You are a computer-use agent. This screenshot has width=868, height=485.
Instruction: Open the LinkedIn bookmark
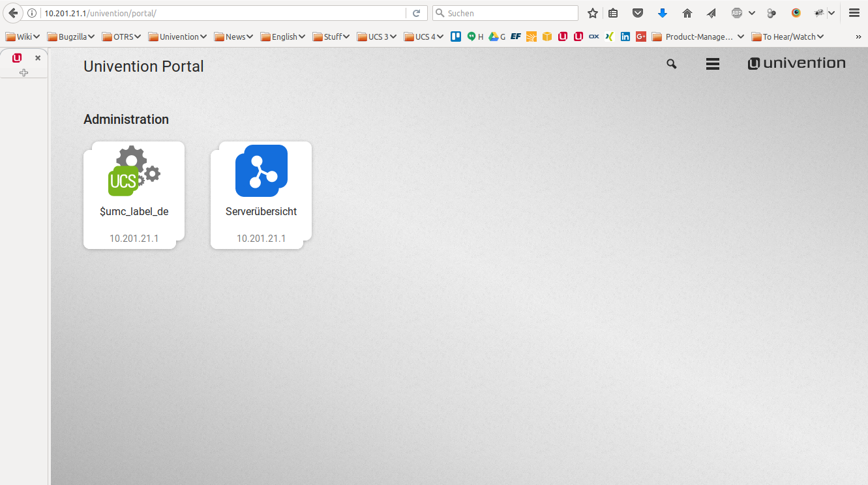point(625,37)
